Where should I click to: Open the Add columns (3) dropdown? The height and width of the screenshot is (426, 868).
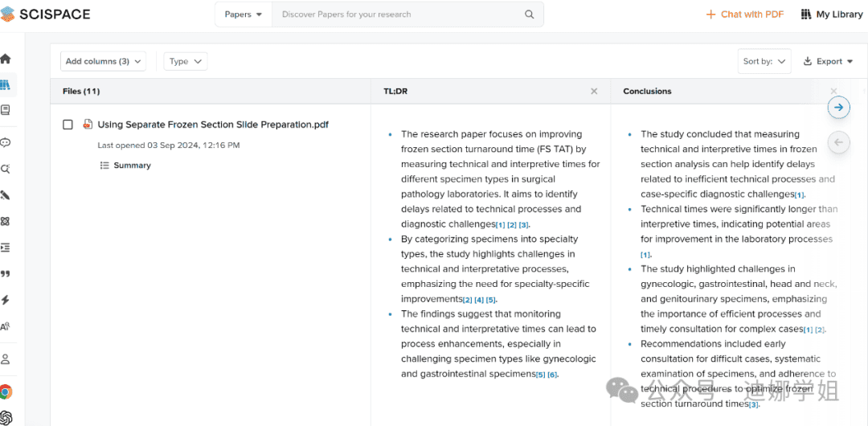pos(103,61)
